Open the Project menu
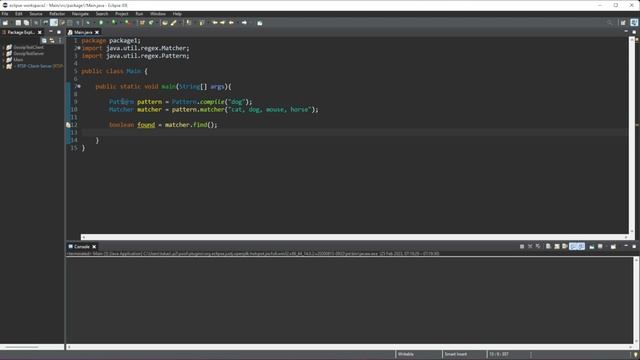 (x=122, y=14)
